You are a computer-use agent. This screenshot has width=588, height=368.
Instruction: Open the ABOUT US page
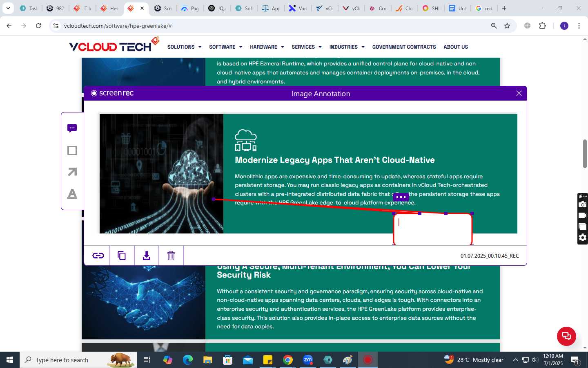456,47
